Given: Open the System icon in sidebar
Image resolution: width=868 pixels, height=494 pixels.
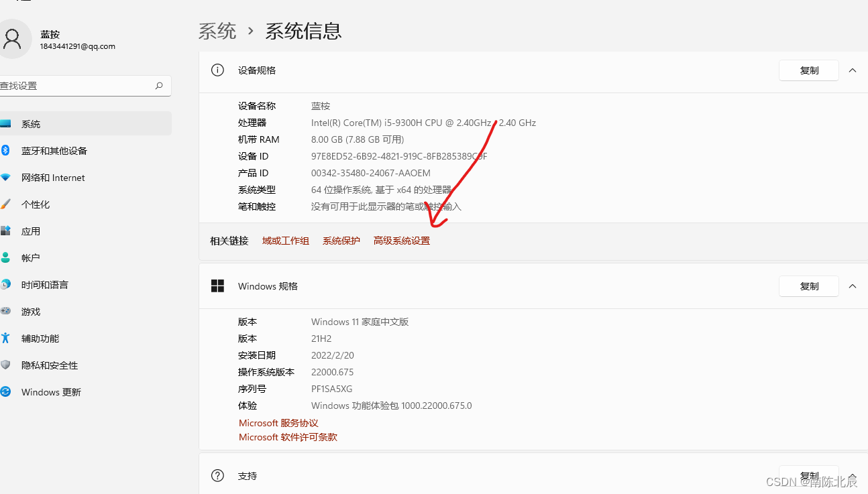Looking at the screenshot, I should pyautogui.click(x=5, y=124).
